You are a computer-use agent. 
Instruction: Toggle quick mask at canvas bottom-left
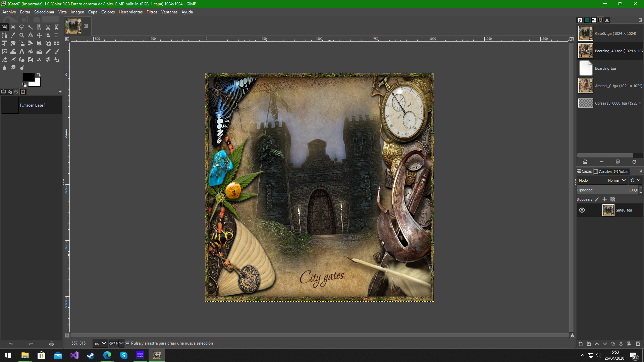67,335
